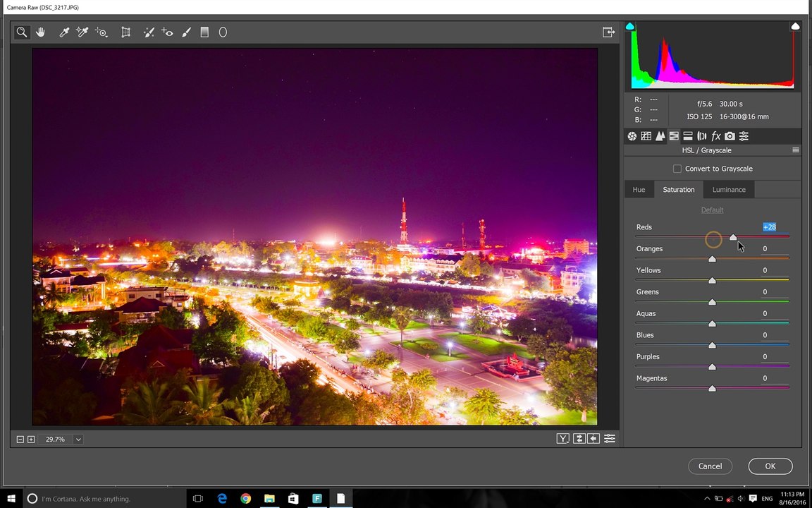Screen dimensions: 812x508
Task: Confirm with the OK button
Action: (770, 466)
